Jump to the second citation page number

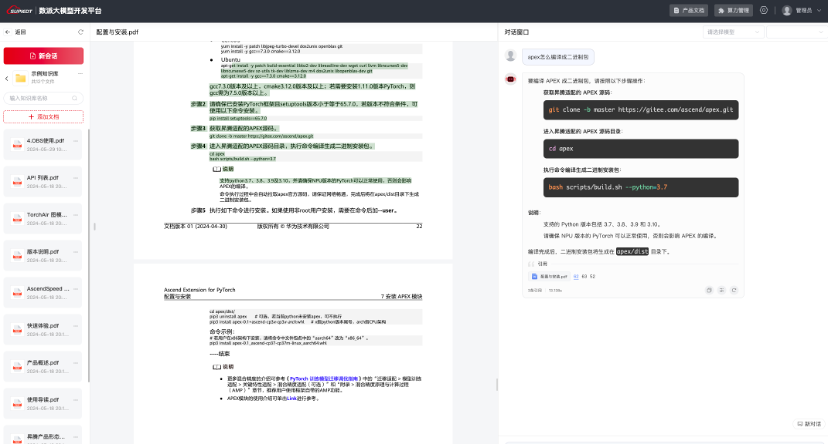(585, 276)
